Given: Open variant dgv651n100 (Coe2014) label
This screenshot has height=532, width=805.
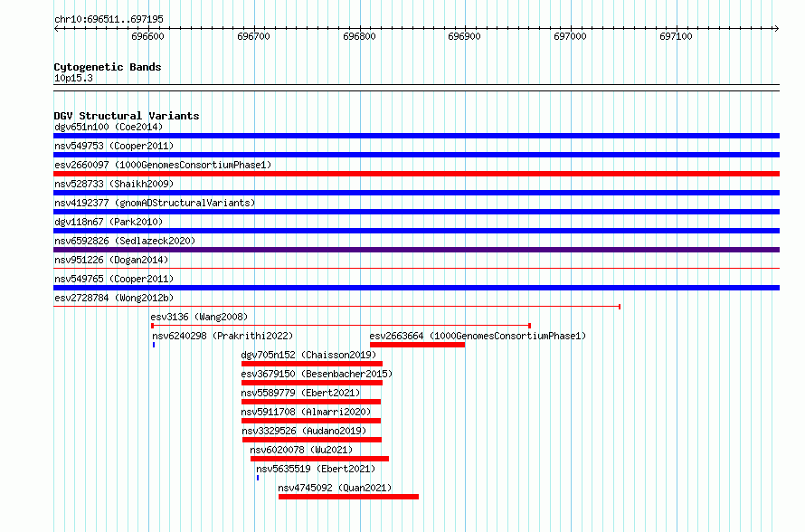Looking at the screenshot, I should coord(109,127).
